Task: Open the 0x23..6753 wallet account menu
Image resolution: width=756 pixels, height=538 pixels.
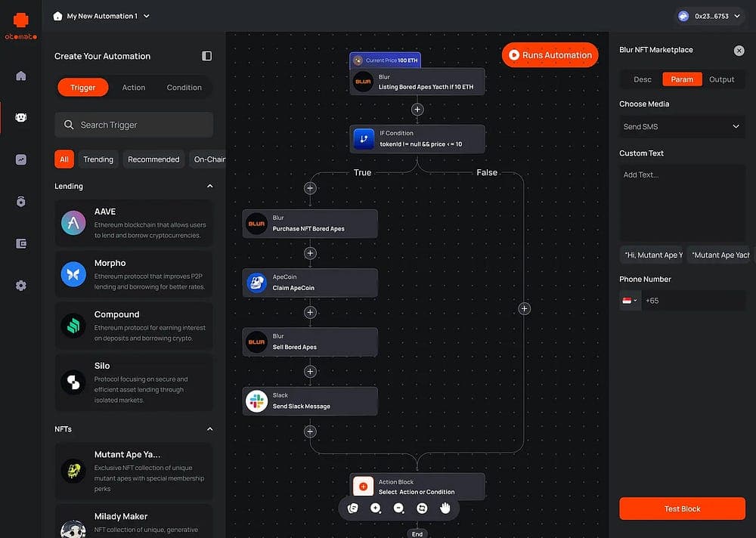Action: pyautogui.click(x=709, y=16)
